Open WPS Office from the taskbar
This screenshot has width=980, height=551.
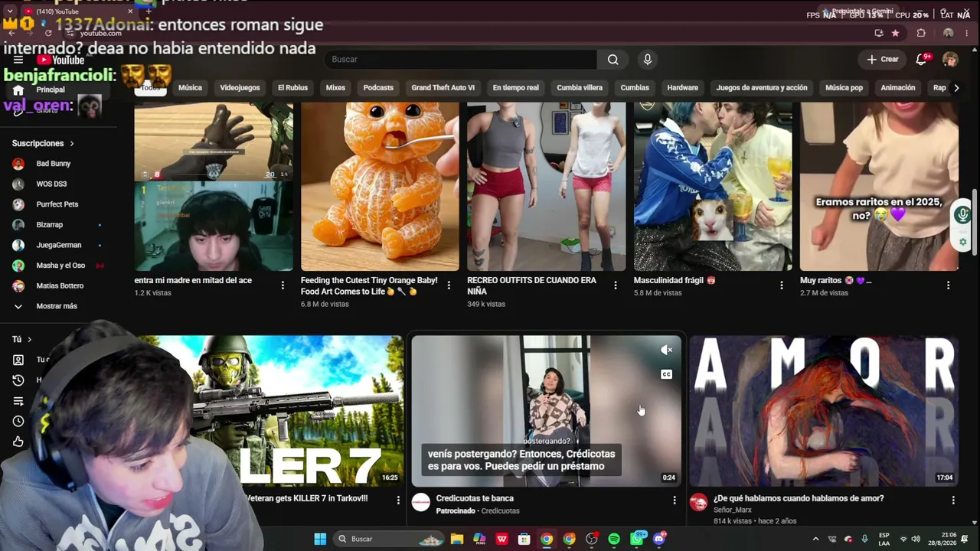coord(502,539)
